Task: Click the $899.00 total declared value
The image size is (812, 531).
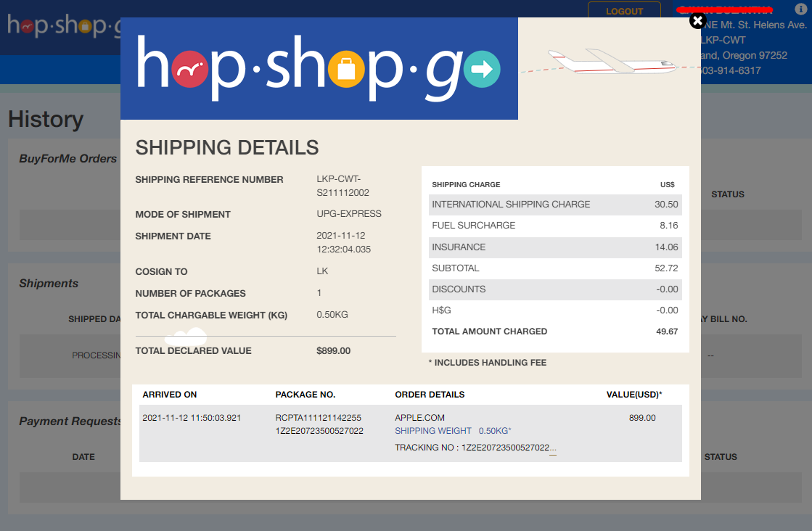Action: tap(334, 351)
